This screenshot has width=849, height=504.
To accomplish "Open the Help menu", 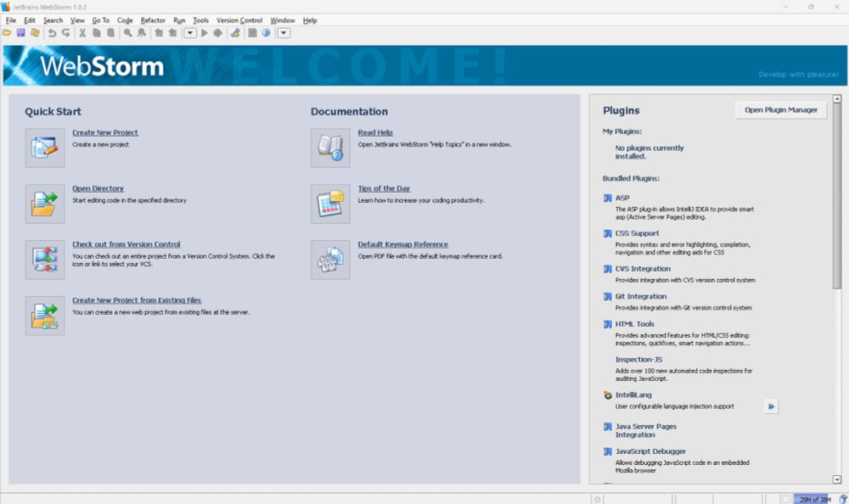I will tap(310, 20).
